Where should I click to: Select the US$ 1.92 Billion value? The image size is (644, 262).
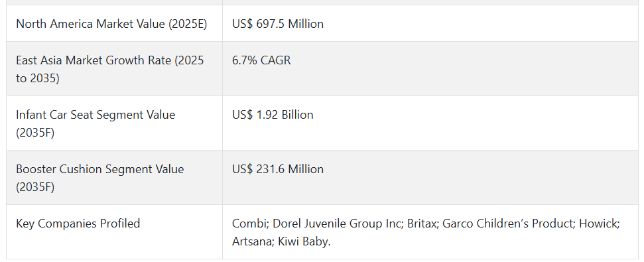(x=273, y=115)
